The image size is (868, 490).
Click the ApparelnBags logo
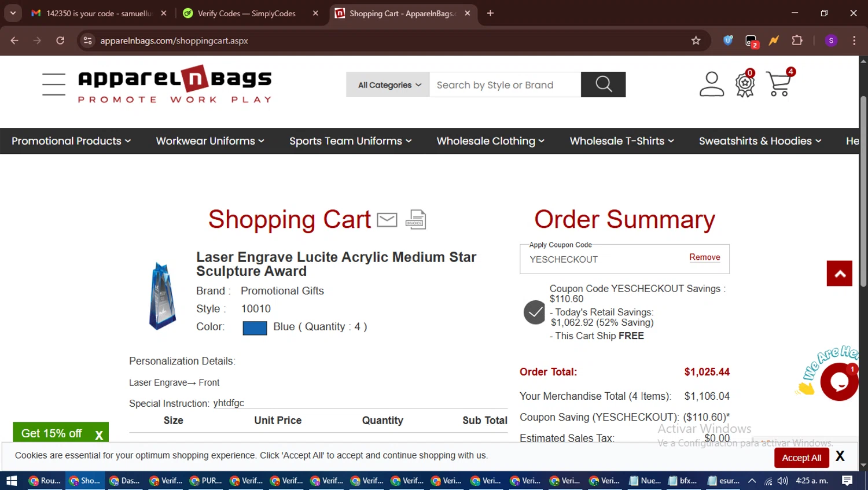[x=175, y=84]
